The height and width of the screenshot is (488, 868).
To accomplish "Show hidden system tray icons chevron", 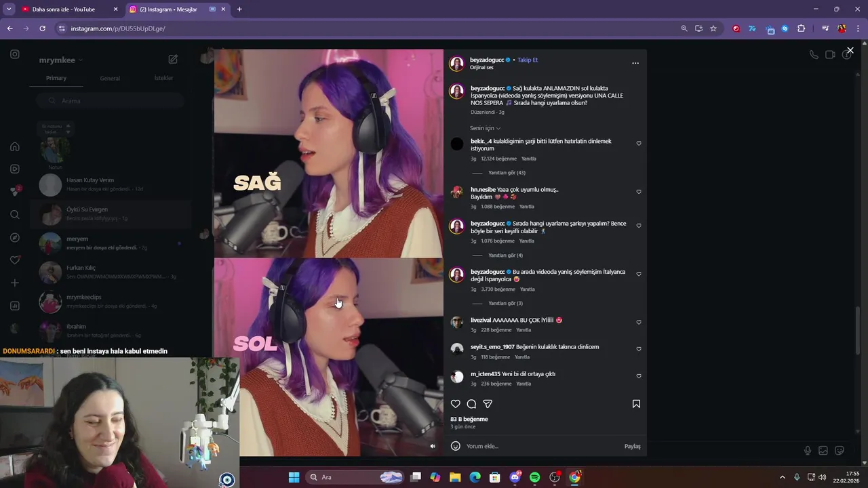I will [x=782, y=477].
